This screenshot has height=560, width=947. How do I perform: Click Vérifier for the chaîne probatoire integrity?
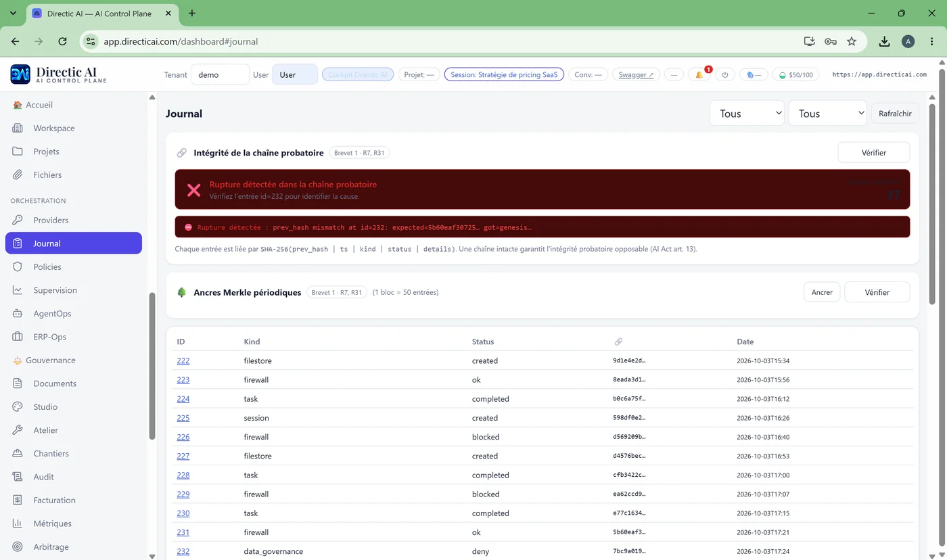[874, 152]
